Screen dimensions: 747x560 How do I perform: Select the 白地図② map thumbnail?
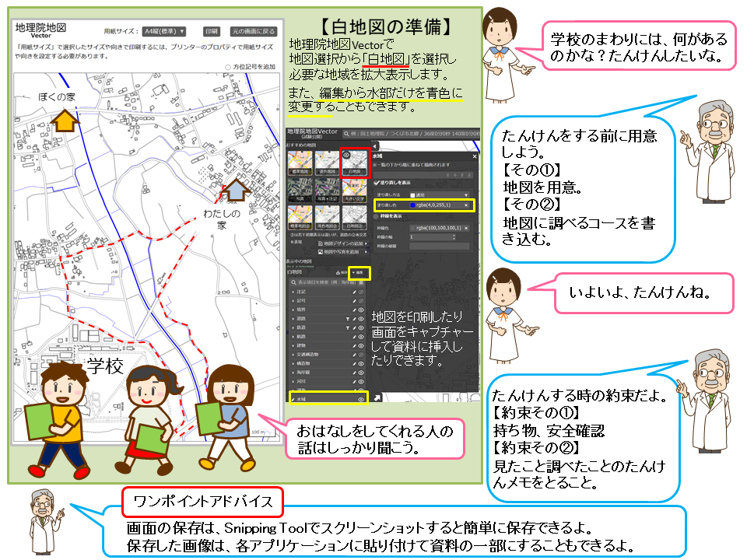tap(355, 218)
